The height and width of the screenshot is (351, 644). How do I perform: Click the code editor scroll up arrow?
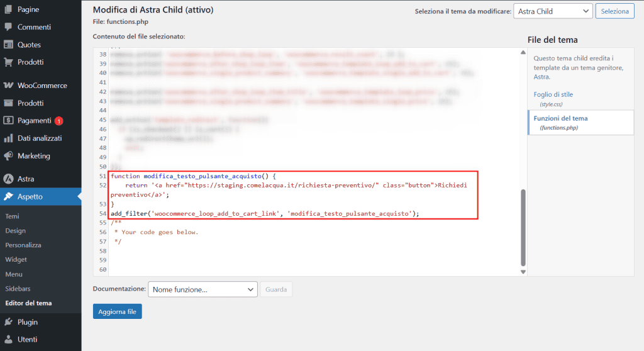coord(523,52)
